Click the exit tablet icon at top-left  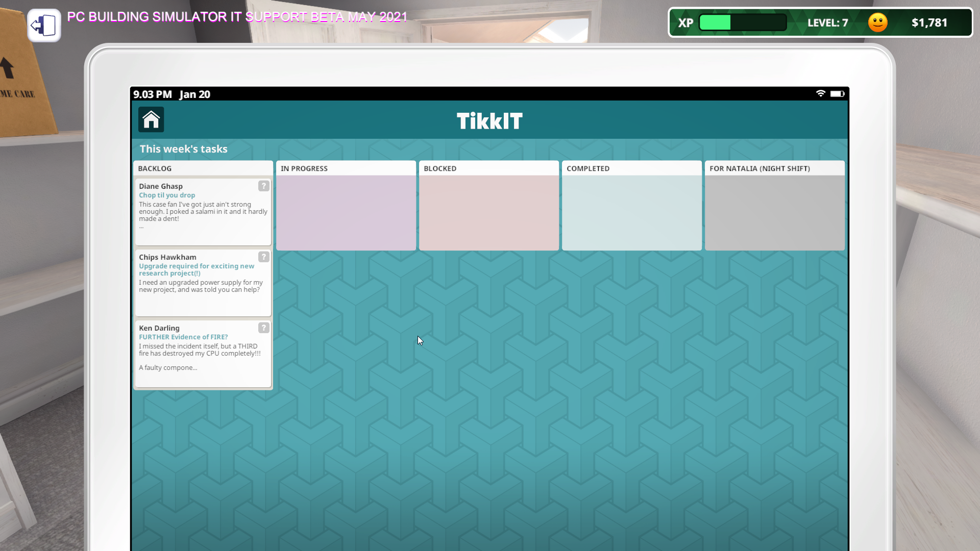click(x=44, y=25)
